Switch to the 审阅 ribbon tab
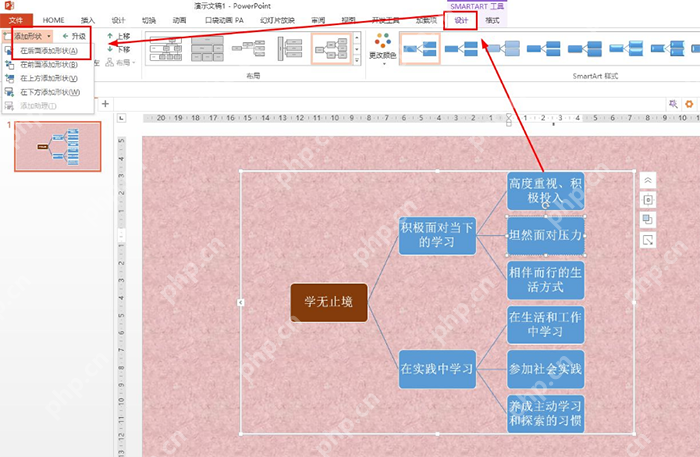Image resolution: width=700 pixels, height=457 pixels. coord(318,20)
